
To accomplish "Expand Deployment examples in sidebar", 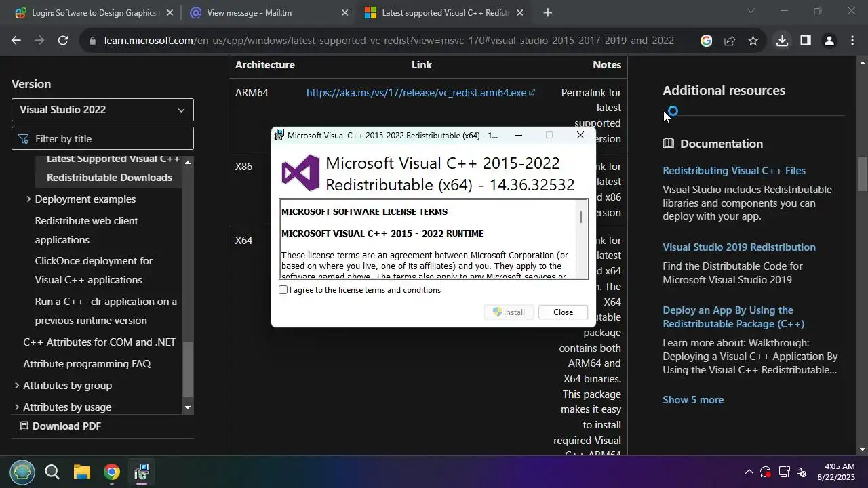I will click(28, 199).
